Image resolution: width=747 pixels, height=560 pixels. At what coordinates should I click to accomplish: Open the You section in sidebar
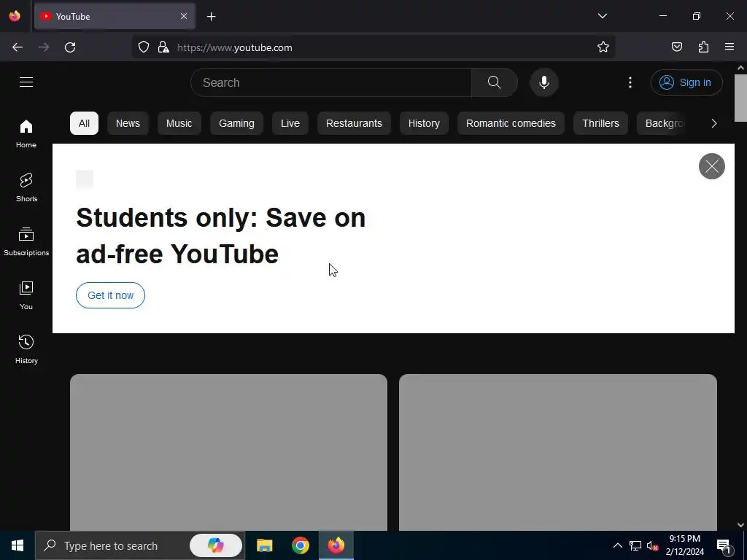(x=26, y=295)
